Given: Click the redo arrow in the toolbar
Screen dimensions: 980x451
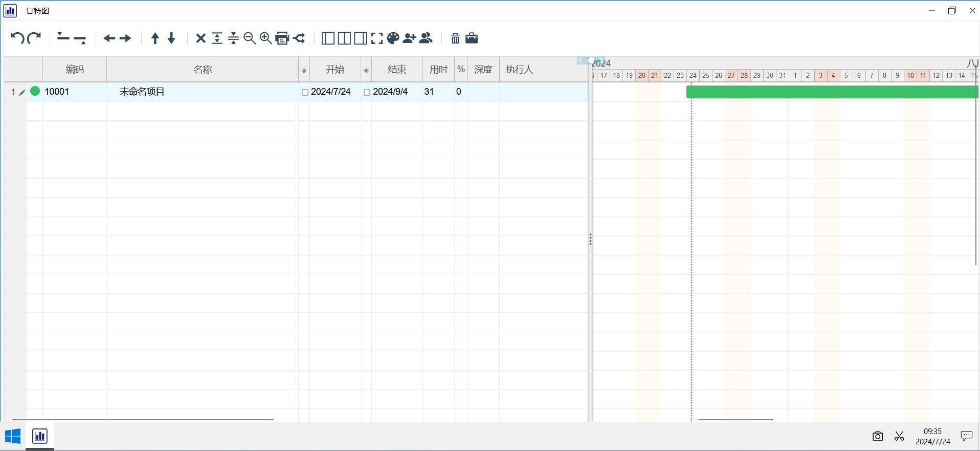Looking at the screenshot, I should coord(34,38).
